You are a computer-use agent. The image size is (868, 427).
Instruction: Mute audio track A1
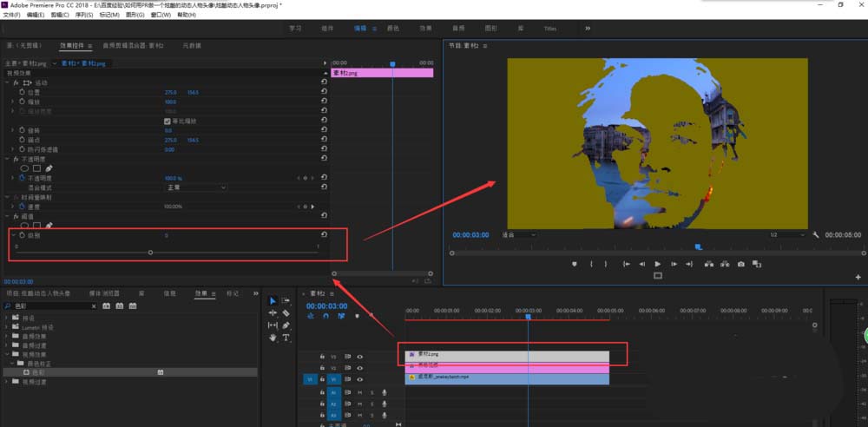[x=359, y=392]
